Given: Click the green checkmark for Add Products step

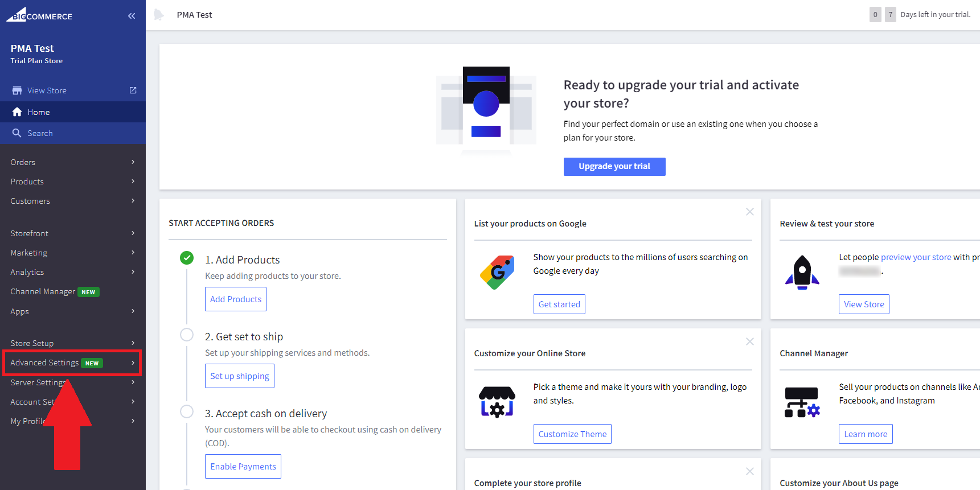Looking at the screenshot, I should point(187,258).
